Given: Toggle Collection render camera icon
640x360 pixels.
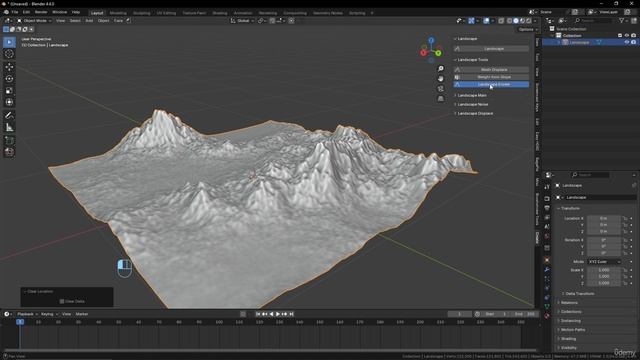Looking at the screenshot, I should point(633,36).
